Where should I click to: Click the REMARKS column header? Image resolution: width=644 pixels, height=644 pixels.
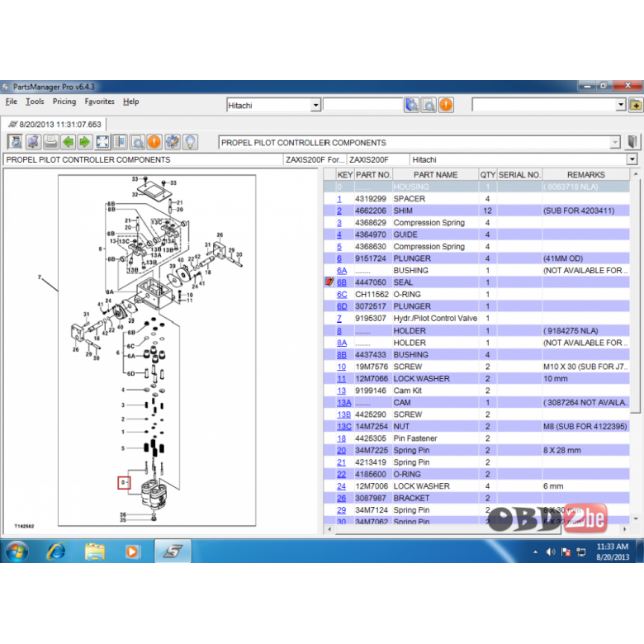(x=585, y=174)
